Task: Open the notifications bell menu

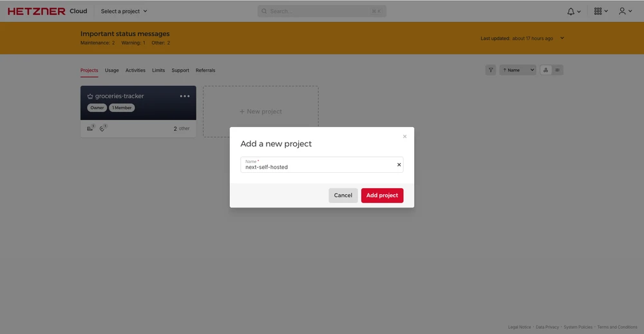Action: click(x=573, y=11)
